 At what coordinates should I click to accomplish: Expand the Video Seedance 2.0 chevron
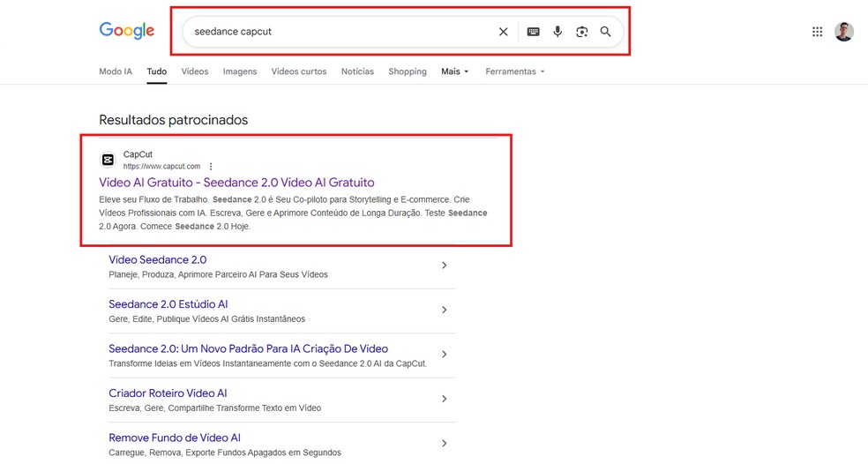pos(444,266)
